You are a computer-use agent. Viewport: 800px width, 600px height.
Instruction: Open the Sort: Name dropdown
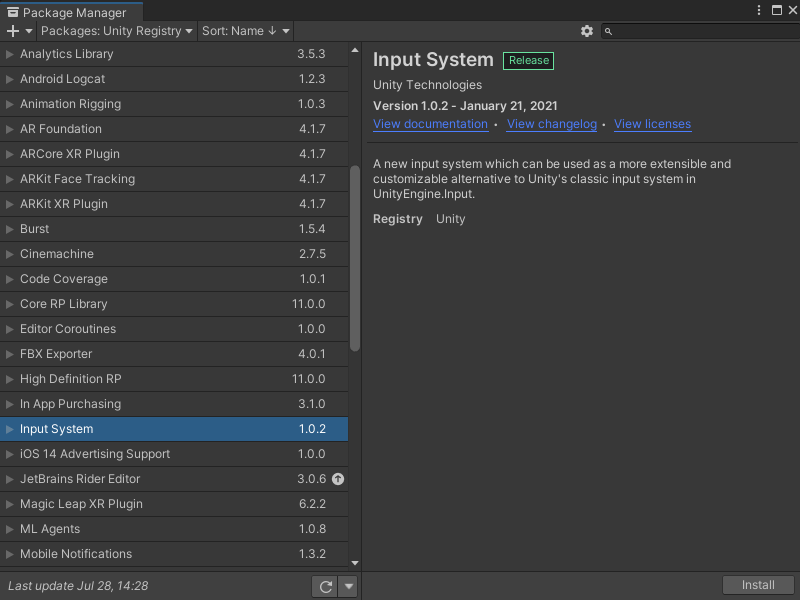pos(245,31)
